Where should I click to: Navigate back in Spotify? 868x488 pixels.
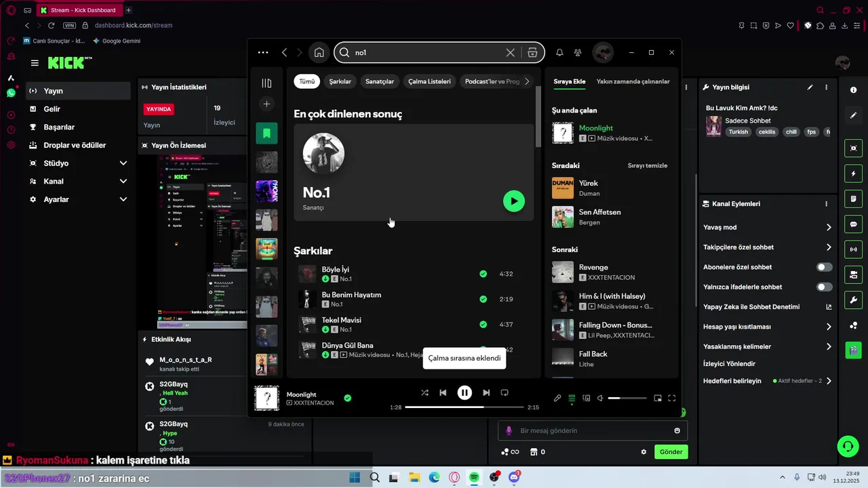pyautogui.click(x=285, y=52)
